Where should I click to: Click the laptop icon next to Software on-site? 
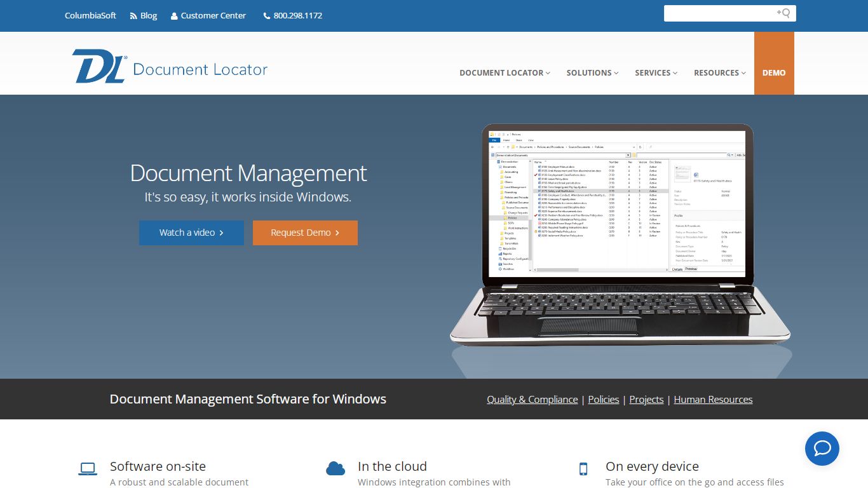coord(88,469)
